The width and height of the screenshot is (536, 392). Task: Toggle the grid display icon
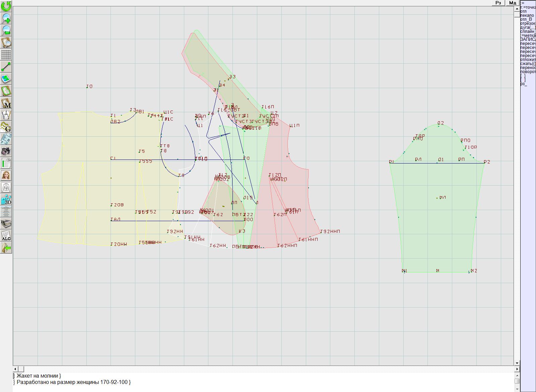coord(6,54)
